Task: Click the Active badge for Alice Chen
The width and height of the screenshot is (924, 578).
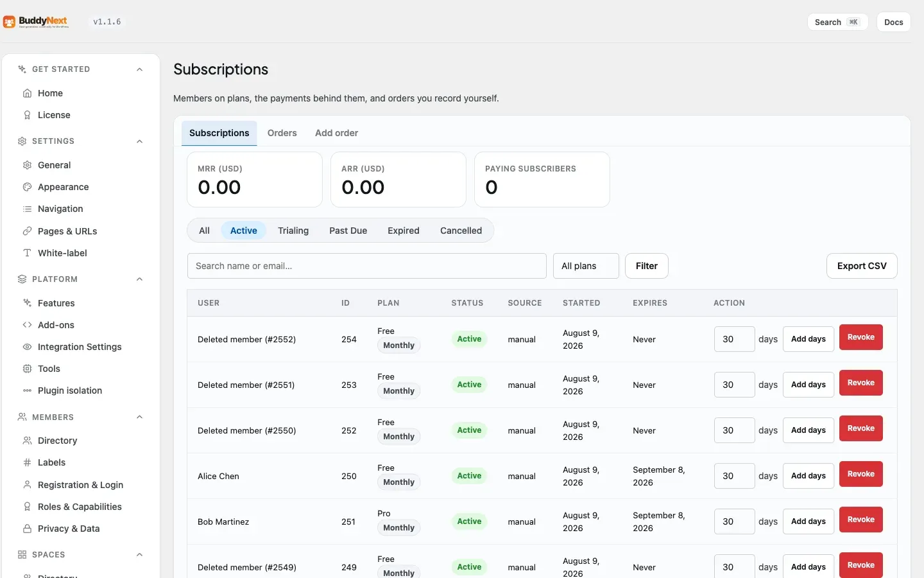Action: pyautogui.click(x=469, y=476)
